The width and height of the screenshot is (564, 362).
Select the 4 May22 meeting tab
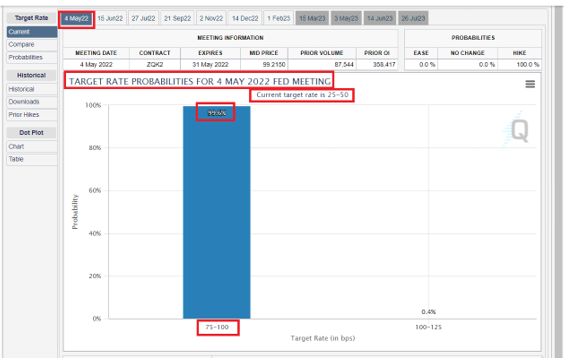tap(76, 18)
